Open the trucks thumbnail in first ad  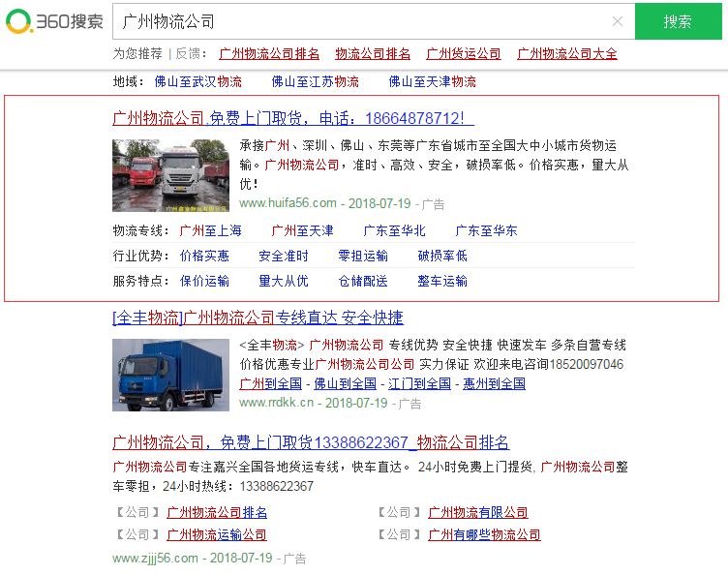coord(170,175)
